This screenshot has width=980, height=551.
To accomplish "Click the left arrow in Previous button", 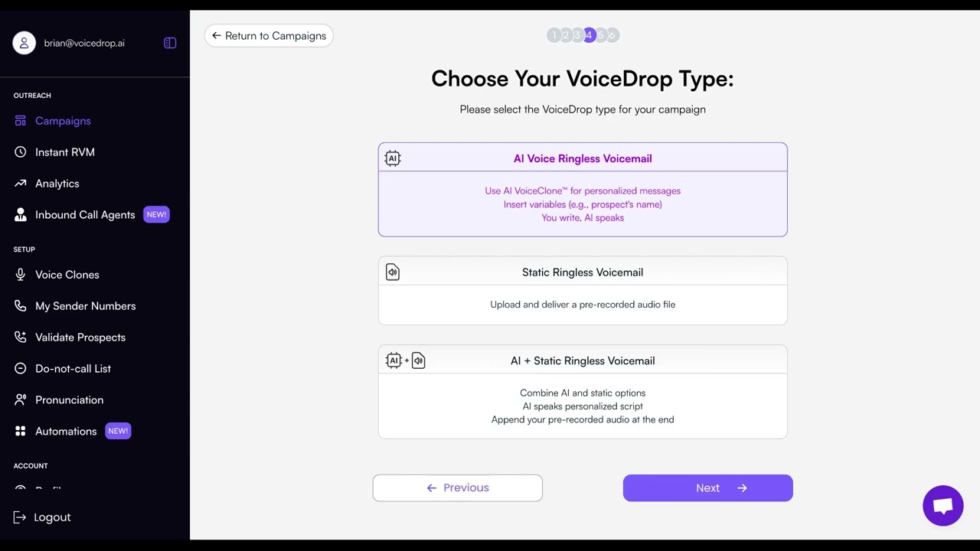I will 432,488.
